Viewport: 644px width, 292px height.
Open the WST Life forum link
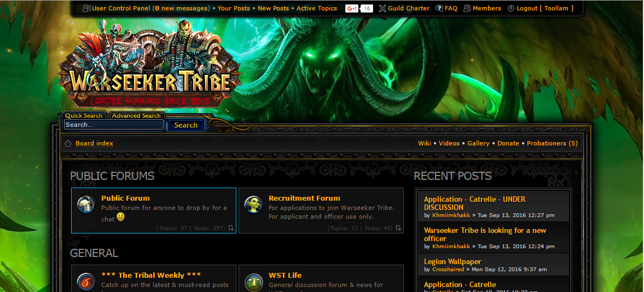pos(285,275)
